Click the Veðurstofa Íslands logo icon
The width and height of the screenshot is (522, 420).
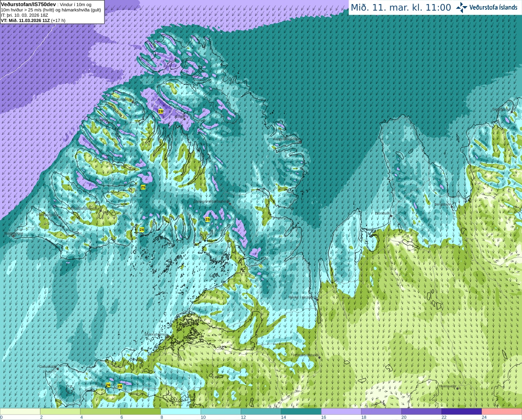click(x=462, y=7)
